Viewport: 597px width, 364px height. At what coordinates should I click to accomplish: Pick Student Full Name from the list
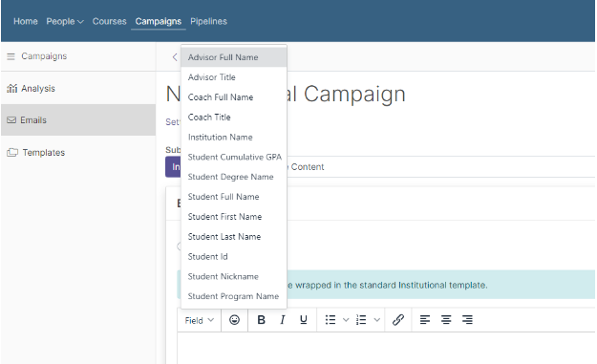(x=234, y=197)
